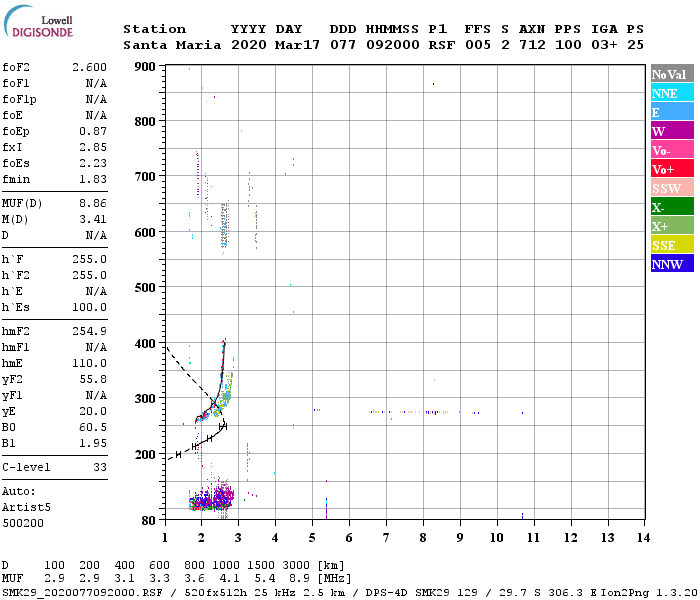Select the C-level value 33
This screenshot has height=600, width=700.
pyautogui.click(x=100, y=467)
